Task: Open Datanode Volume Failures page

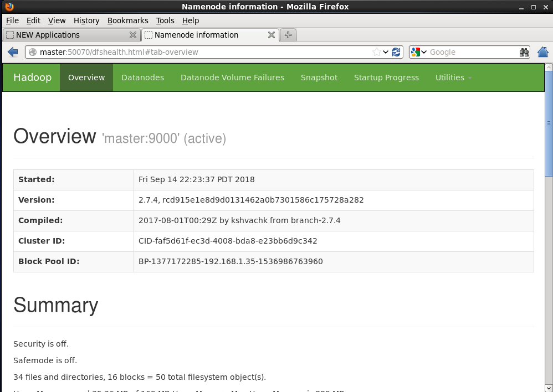Action: tap(232, 78)
